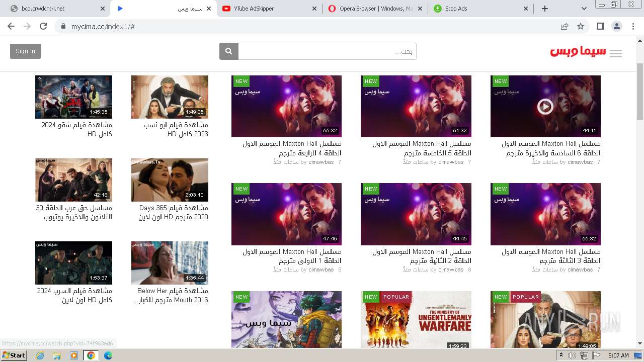644x362 pixels.
Task: Open Maxton Hall الحلقة 6 title link
Action: 551,148
